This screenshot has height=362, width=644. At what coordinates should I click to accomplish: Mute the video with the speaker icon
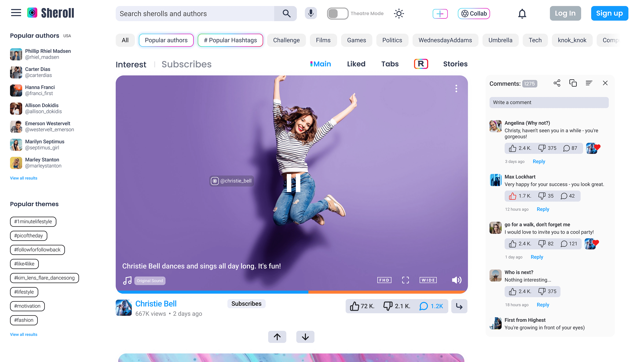pyautogui.click(x=456, y=280)
